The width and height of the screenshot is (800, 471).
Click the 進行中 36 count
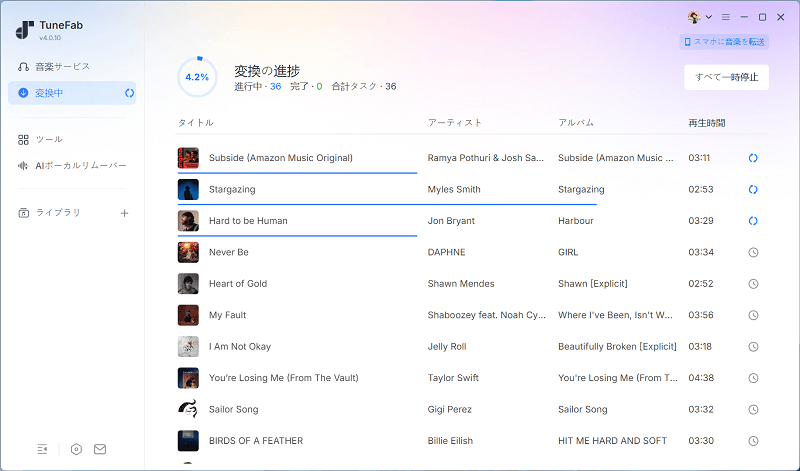click(258, 86)
